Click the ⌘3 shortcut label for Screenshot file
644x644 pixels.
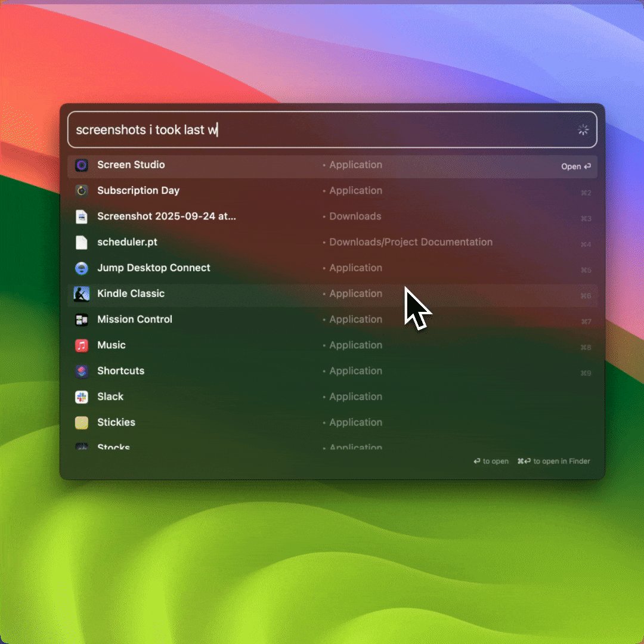pos(586,219)
